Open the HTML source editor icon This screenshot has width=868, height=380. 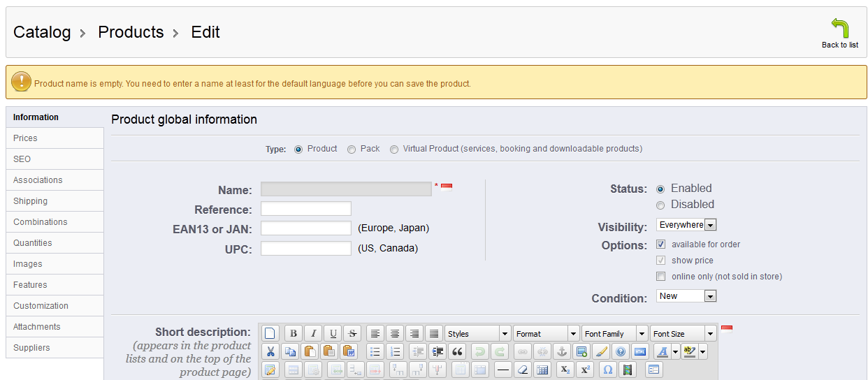pos(640,351)
